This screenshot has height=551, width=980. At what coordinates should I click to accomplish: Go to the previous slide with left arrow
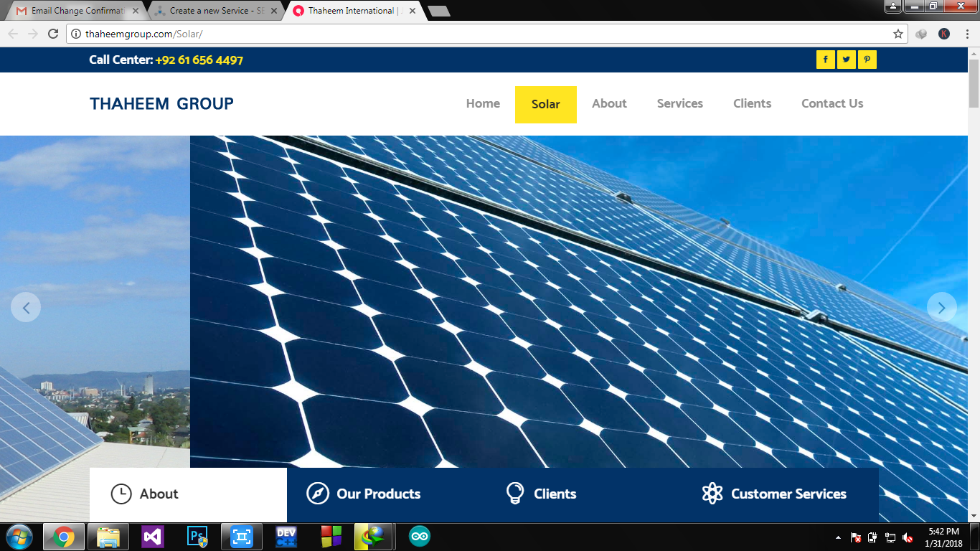click(x=27, y=307)
